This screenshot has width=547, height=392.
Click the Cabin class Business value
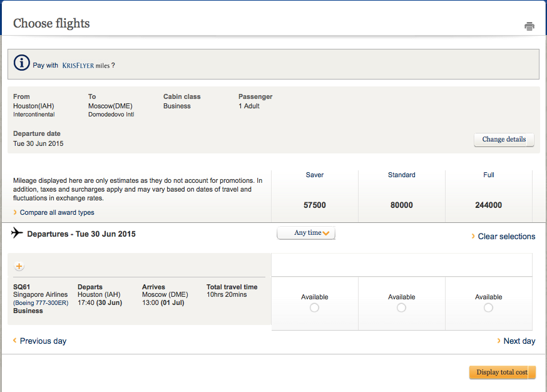coord(176,106)
